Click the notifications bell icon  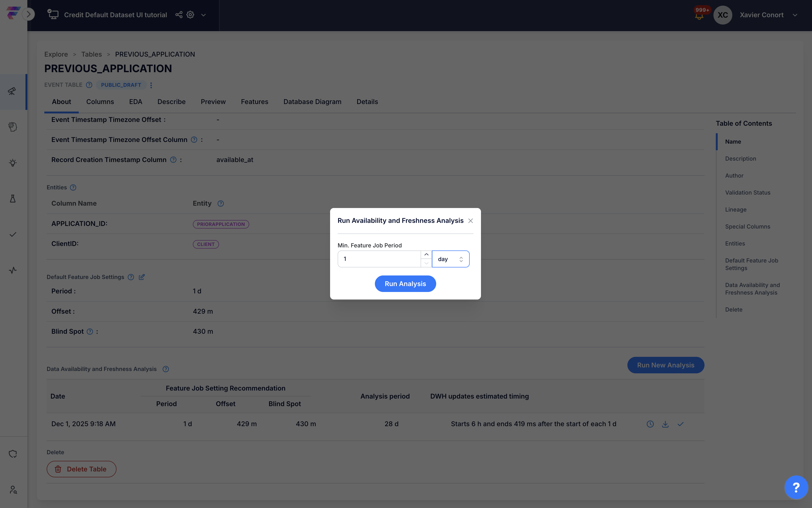coord(699,16)
